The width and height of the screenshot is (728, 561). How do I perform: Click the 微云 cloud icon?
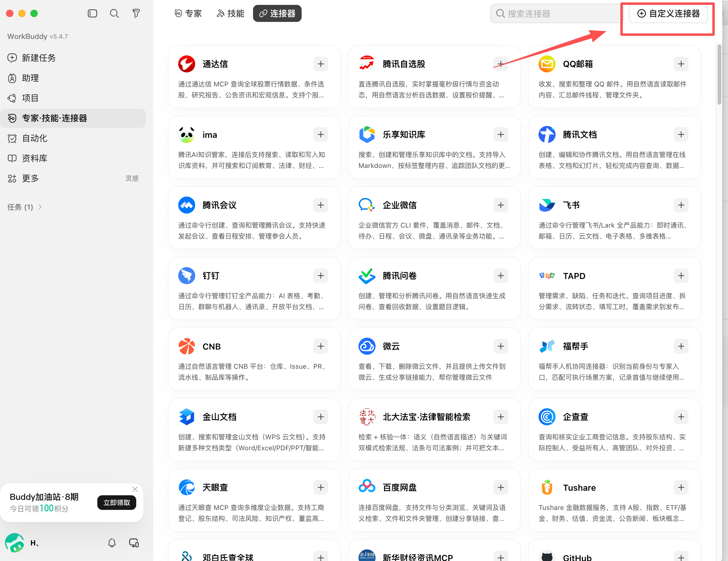click(367, 346)
